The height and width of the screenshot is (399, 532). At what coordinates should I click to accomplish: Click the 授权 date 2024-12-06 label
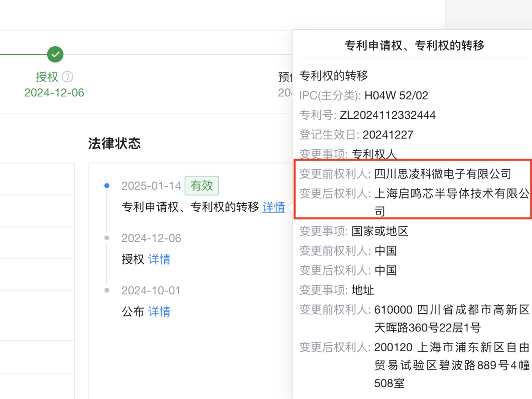[54, 92]
